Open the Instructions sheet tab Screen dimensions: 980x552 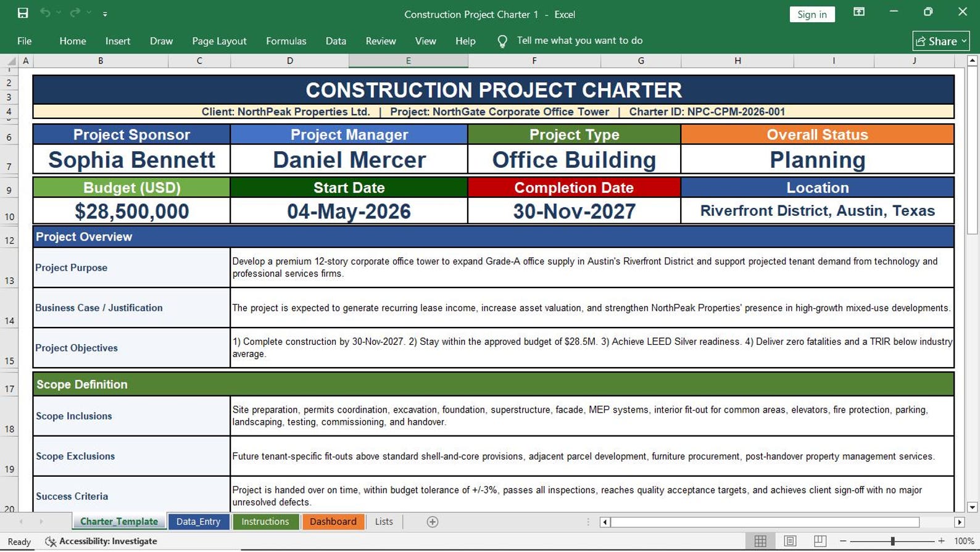(x=265, y=522)
